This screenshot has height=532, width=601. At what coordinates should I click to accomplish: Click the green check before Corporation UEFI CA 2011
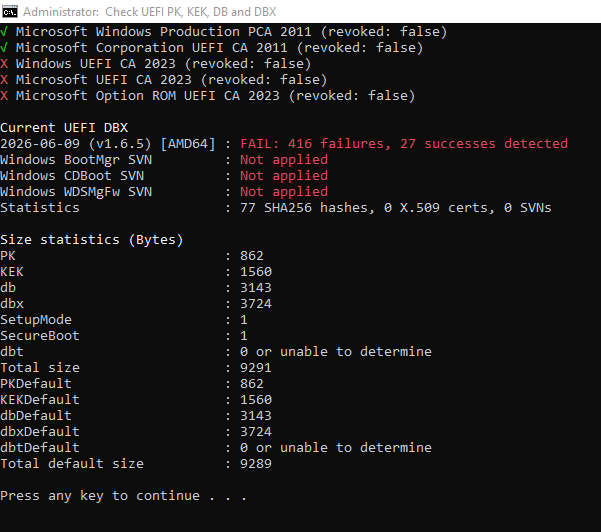click(4, 48)
